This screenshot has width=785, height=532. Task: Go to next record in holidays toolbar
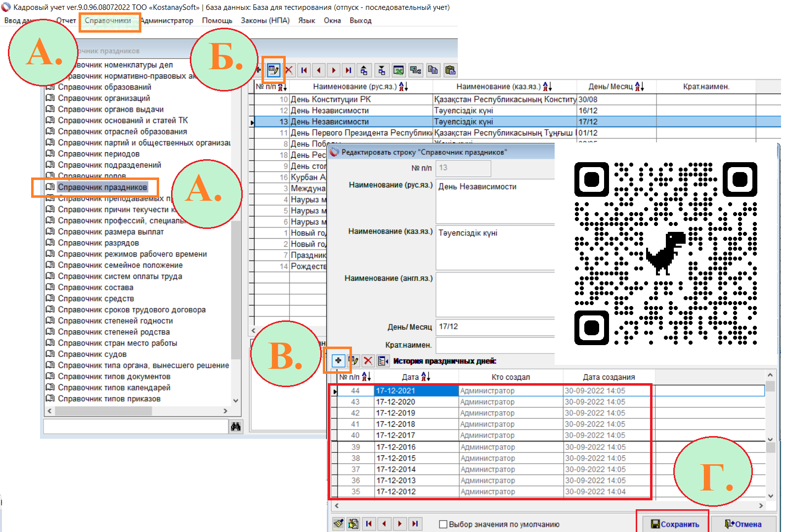click(x=334, y=70)
